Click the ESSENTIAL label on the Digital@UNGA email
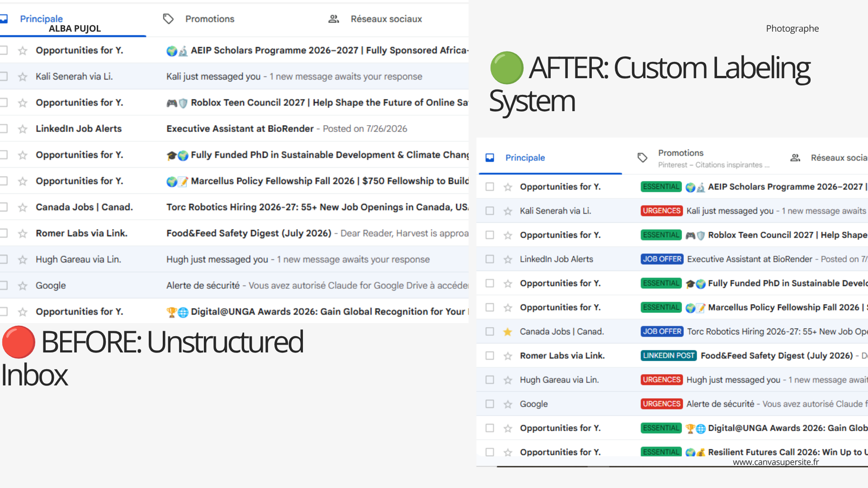This screenshot has width=868, height=488. coord(661,428)
